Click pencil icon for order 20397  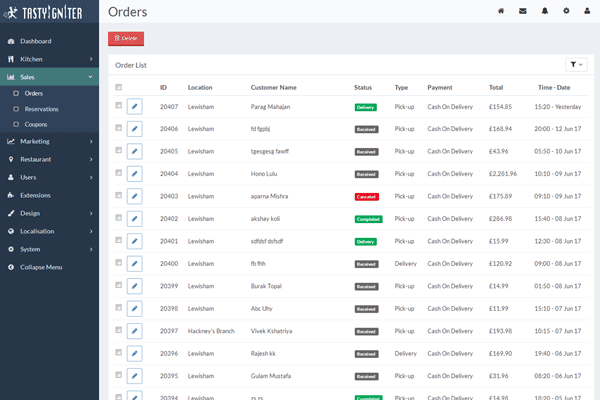(135, 331)
